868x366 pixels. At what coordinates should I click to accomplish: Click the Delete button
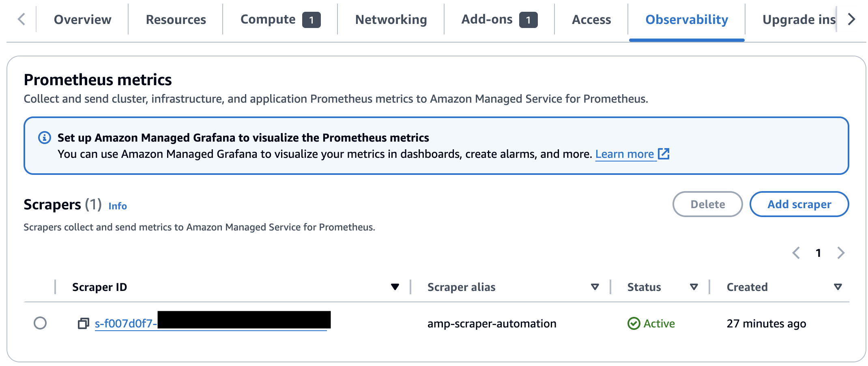pyautogui.click(x=707, y=204)
